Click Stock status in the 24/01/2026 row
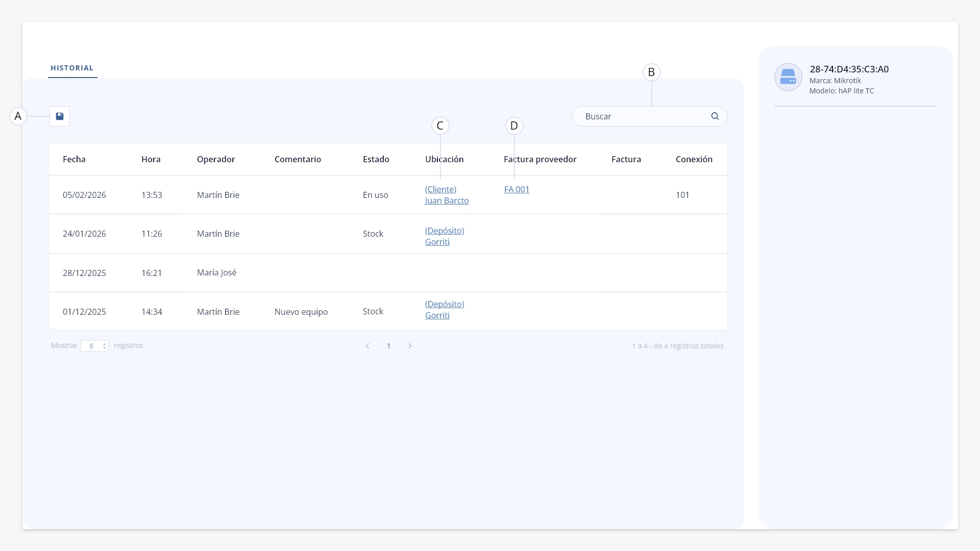The width and height of the screenshot is (980, 551). [373, 234]
